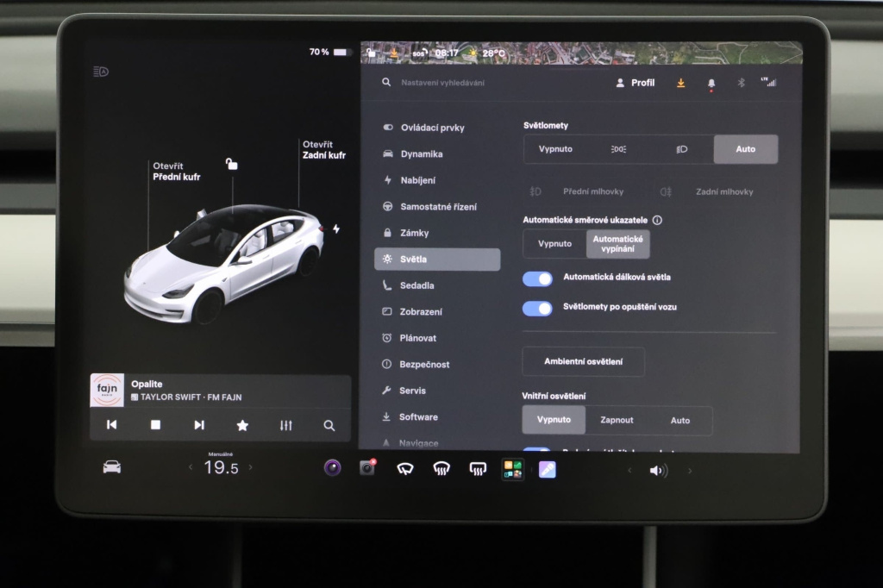Skip to next track
The height and width of the screenshot is (588, 883).
tap(199, 425)
